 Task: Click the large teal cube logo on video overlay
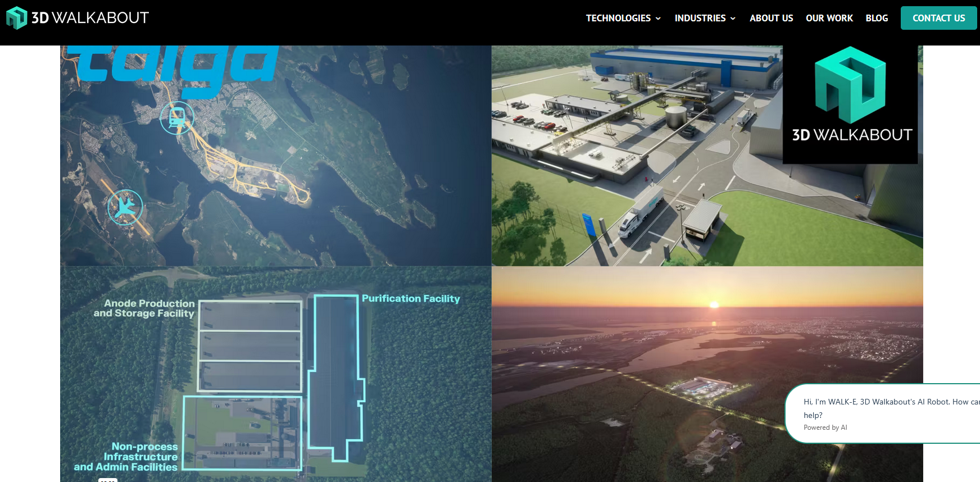(x=850, y=85)
